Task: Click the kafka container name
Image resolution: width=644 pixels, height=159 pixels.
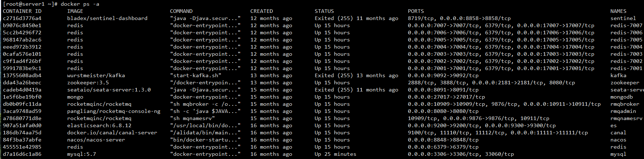Action: pyautogui.click(x=618, y=75)
